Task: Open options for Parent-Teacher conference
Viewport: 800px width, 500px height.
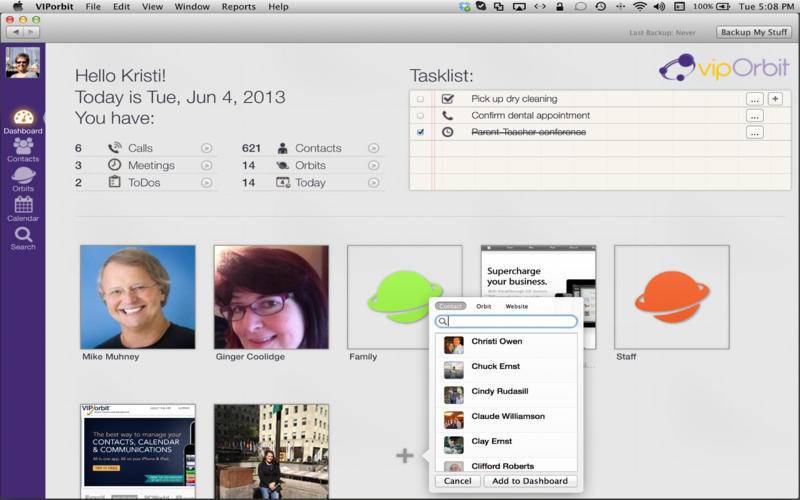Action: coord(755,133)
